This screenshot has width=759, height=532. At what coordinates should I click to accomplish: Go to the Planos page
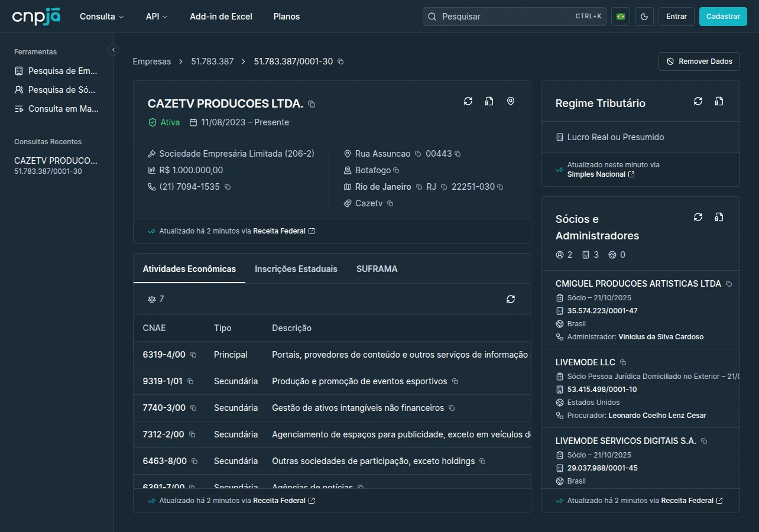287,17
